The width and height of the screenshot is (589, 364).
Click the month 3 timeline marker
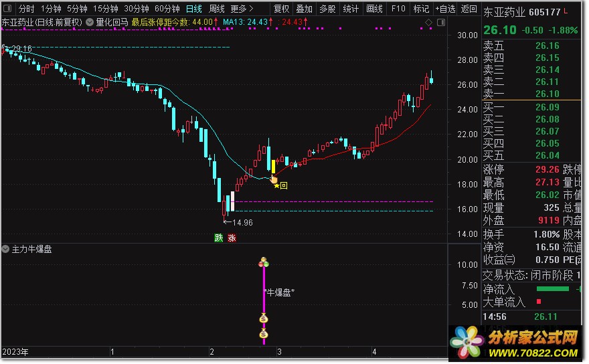[280, 352]
